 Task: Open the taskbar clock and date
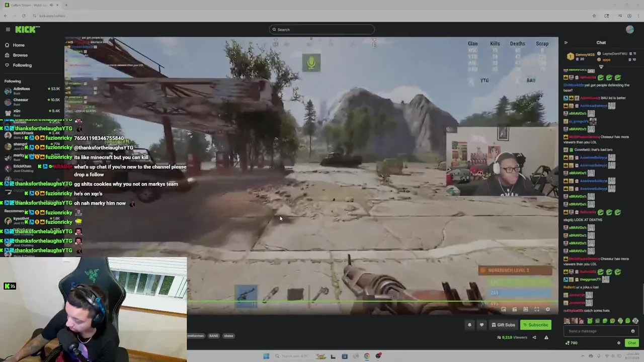point(632,355)
